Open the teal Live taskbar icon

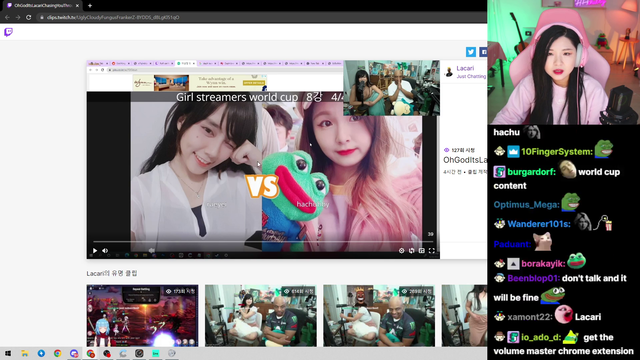(156, 353)
